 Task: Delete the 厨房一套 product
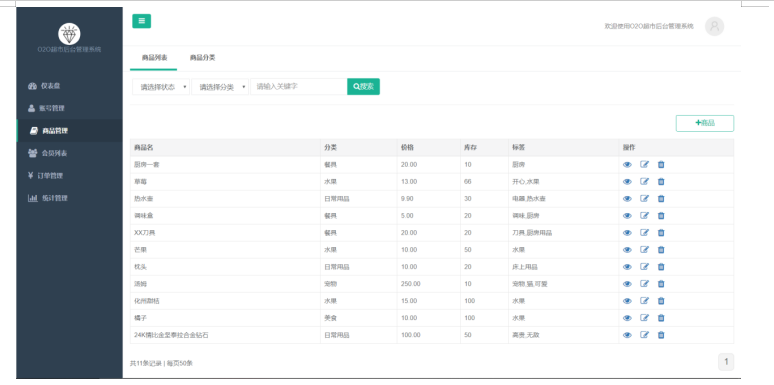click(x=661, y=164)
